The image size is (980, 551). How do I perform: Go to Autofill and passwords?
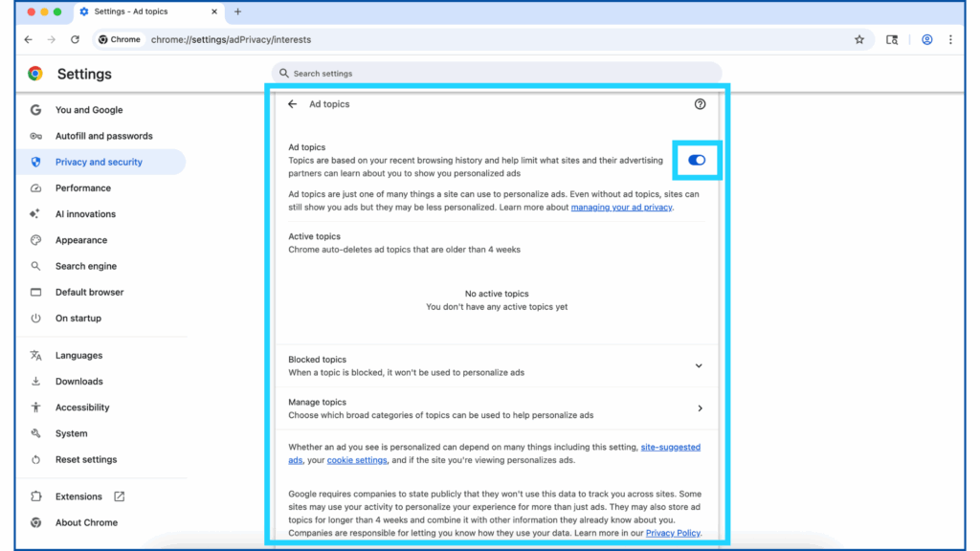103,136
